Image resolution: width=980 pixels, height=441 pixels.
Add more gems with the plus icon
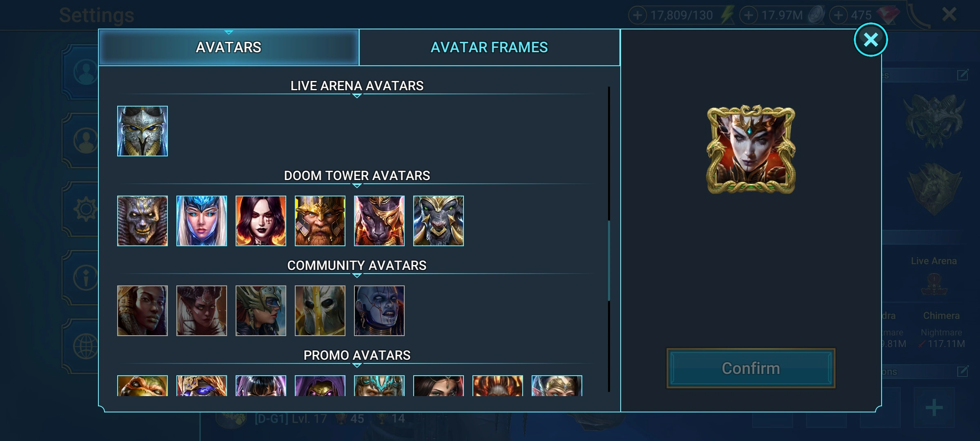click(x=838, y=16)
